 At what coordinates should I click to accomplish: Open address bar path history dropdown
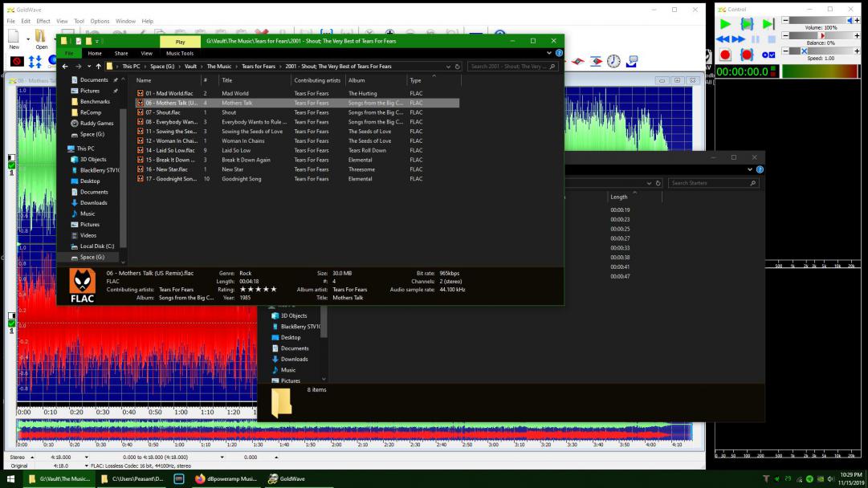[448, 67]
